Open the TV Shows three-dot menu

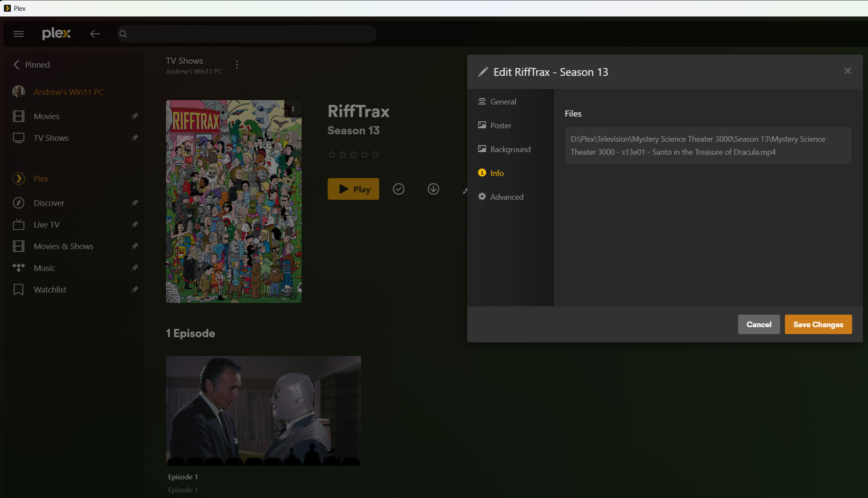click(x=237, y=65)
